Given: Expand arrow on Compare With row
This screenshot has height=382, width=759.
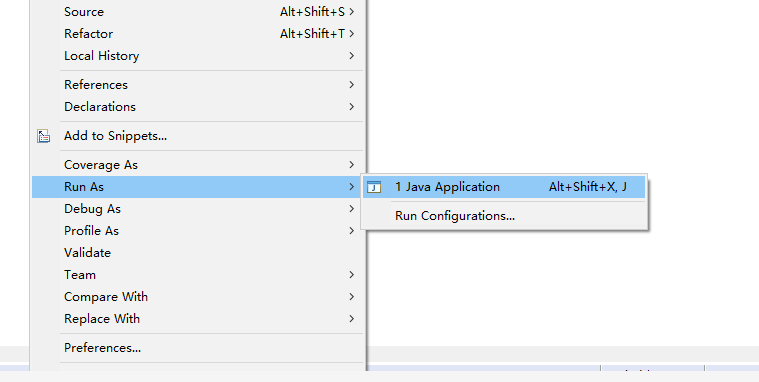Looking at the screenshot, I should pyautogui.click(x=352, y=297).
